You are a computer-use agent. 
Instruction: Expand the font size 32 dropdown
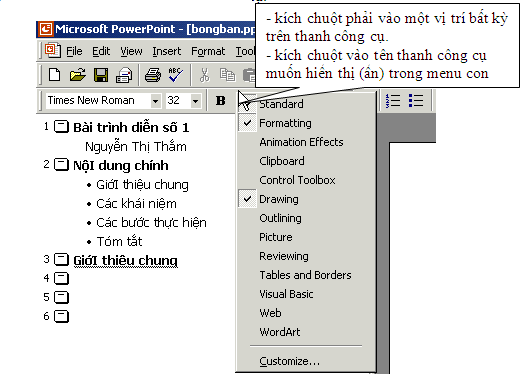[x=195, y=100]
